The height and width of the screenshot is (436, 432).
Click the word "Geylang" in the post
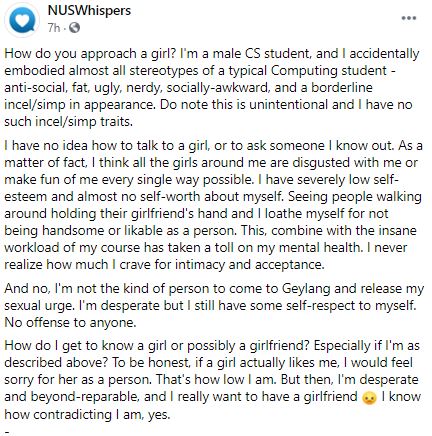(x=306, y=289)
